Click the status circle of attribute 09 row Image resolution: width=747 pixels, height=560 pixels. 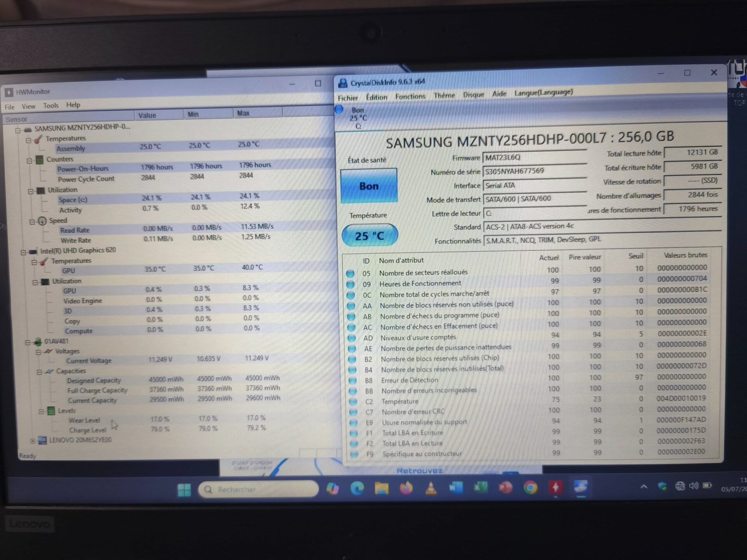[x=350, y=284]
